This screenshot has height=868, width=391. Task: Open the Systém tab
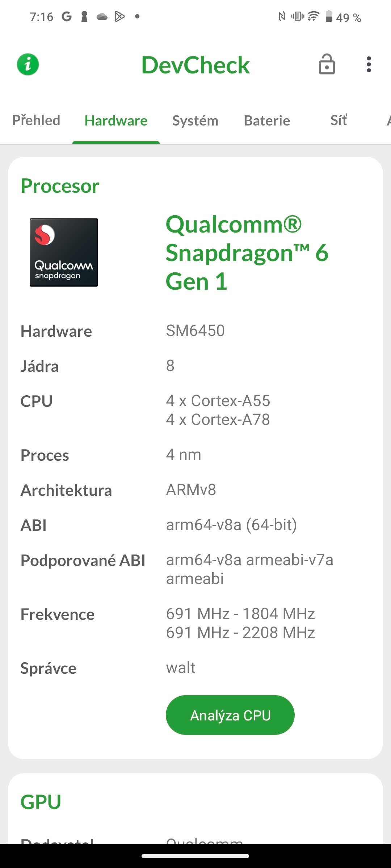195,121
